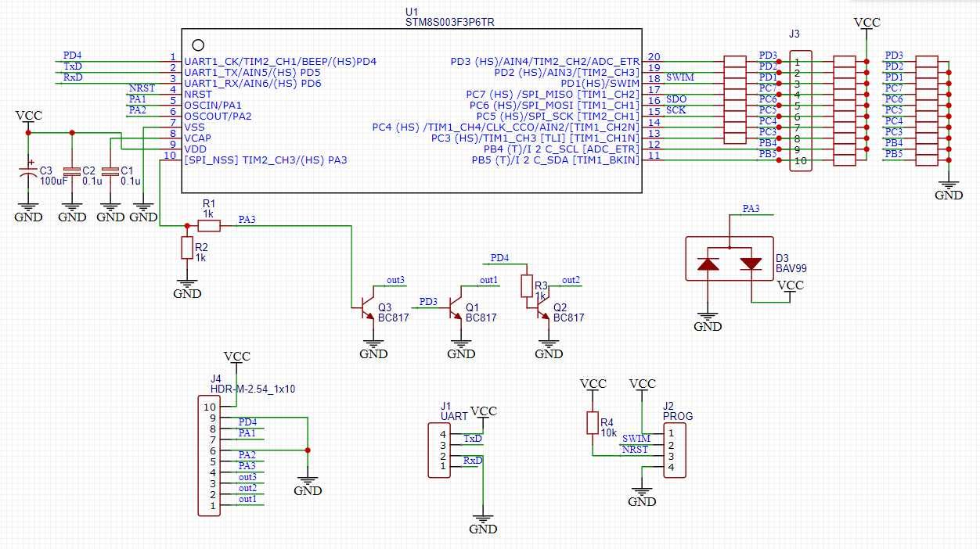Screen dimensions: 980x549
Task: Click the right diode inside D3
Action: [x=751, y=264]
